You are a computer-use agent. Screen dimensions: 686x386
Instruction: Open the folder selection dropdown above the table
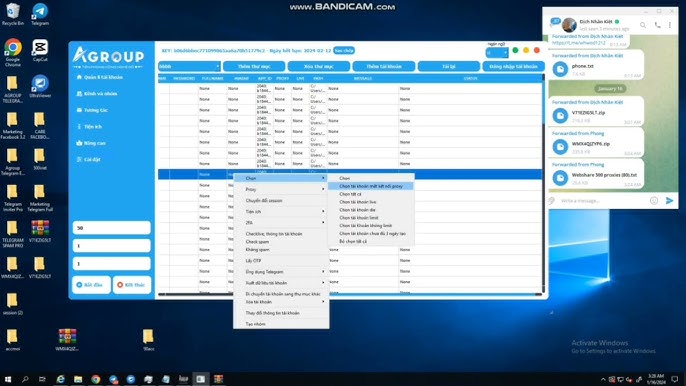point(189,66)
